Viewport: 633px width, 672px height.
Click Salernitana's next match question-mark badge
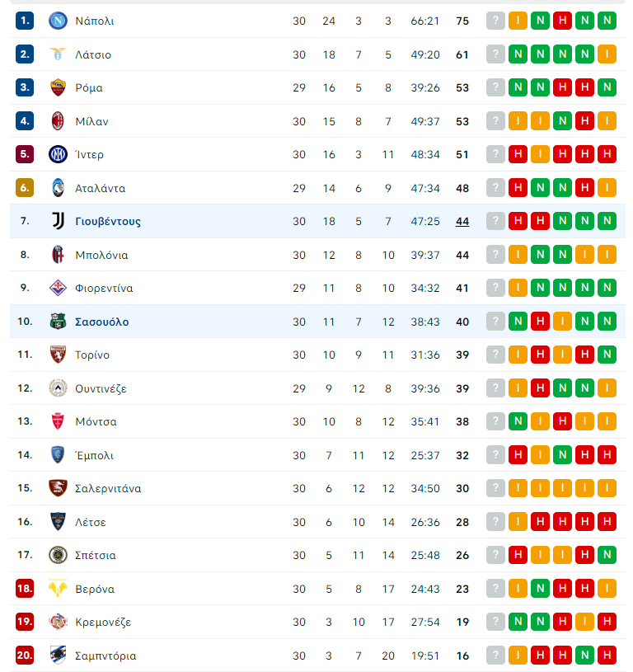(495, 488)
